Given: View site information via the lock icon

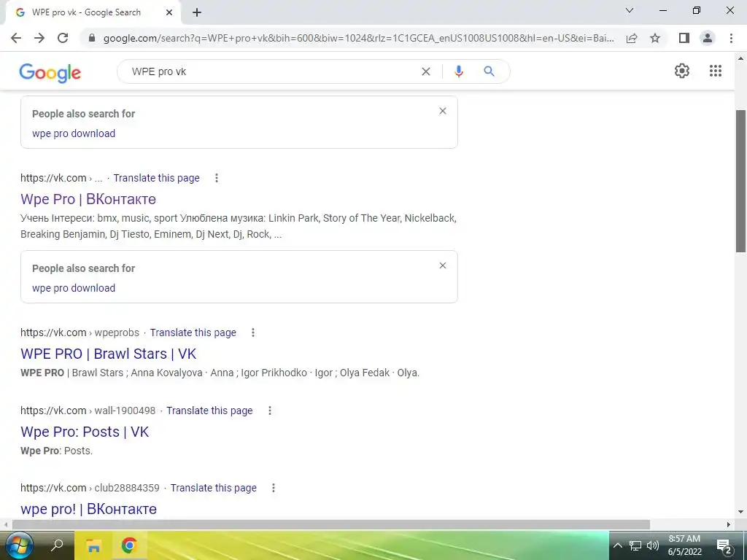Looking at the screenshot, I should [x=92, y=38].
